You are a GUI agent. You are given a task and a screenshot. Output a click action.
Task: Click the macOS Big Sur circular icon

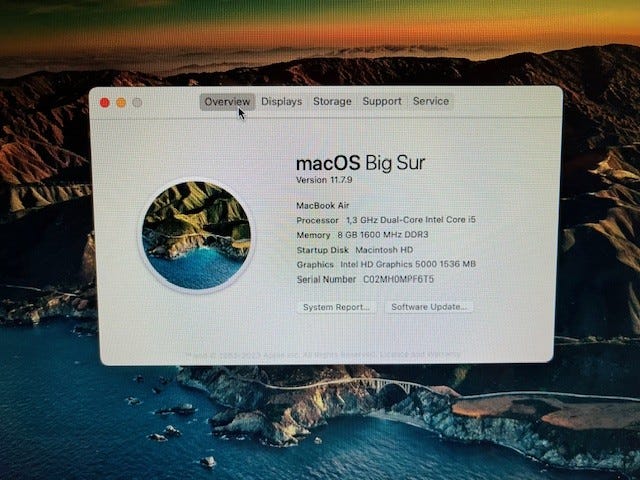[x=196, y=235]
